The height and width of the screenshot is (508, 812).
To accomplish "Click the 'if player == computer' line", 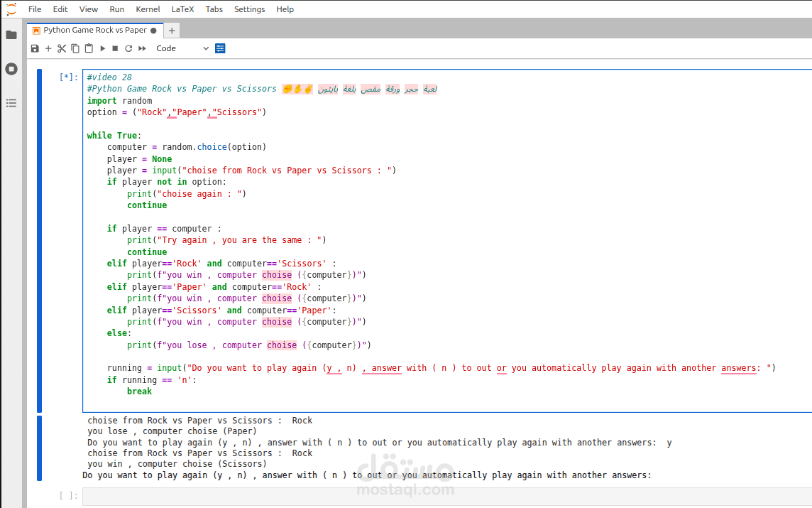I will (x=164, y=229).
